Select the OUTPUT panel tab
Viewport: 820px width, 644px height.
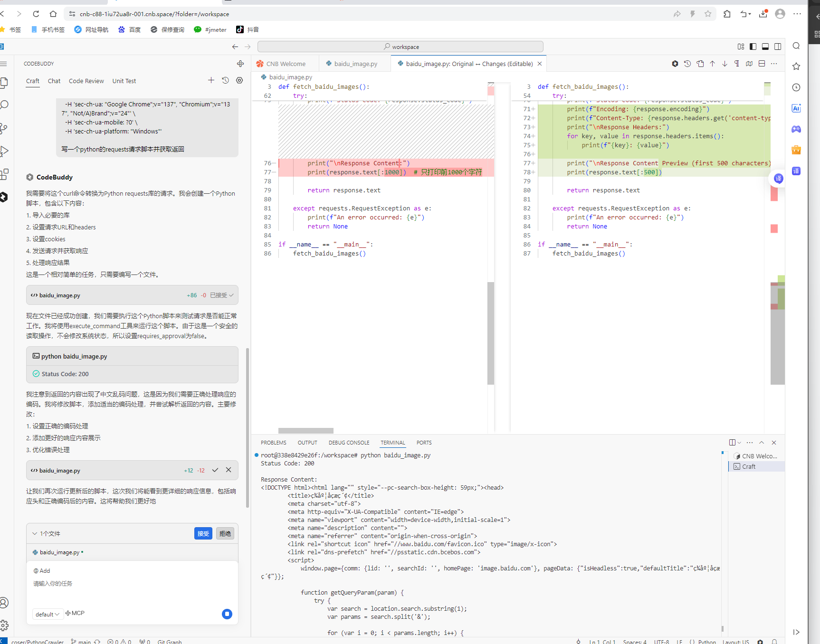(x=307, y=443)
